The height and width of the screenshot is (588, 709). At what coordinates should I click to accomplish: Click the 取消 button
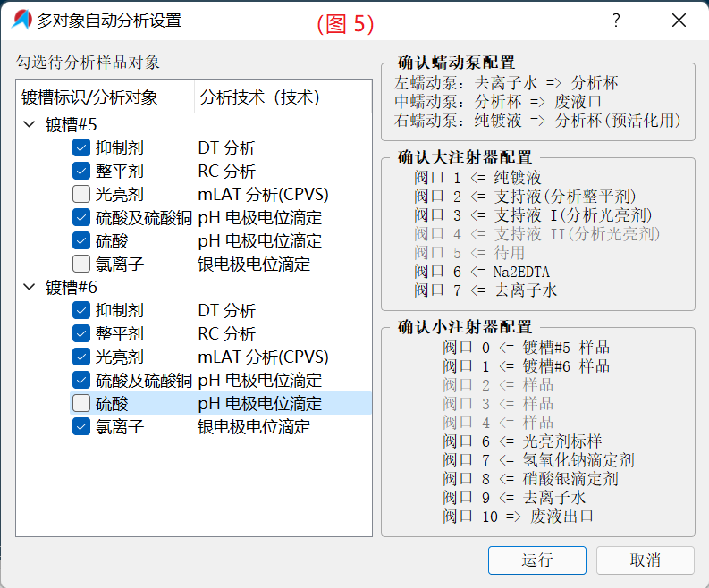click(645, 560)
